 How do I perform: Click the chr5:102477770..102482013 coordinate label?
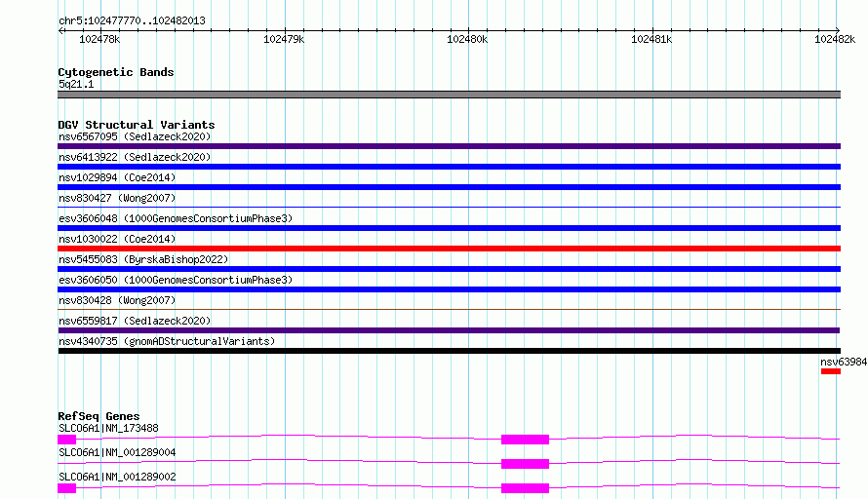coord(132,20)
